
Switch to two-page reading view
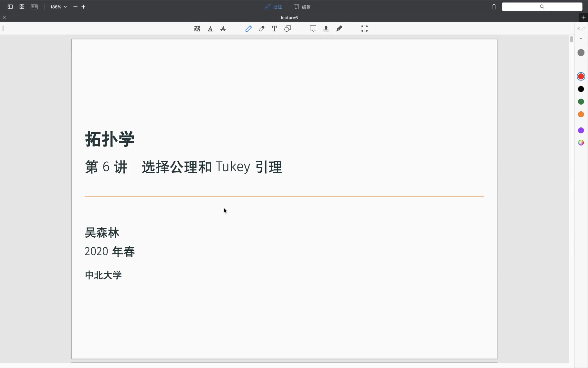pos(34,6)
